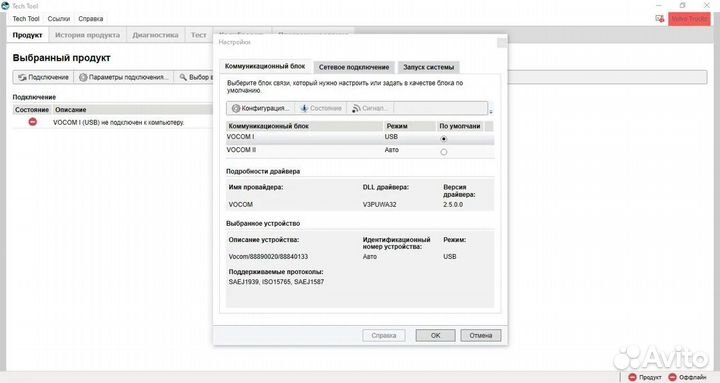Click the Описание column header in main window
Screen dimensions: 720x383
132,110
